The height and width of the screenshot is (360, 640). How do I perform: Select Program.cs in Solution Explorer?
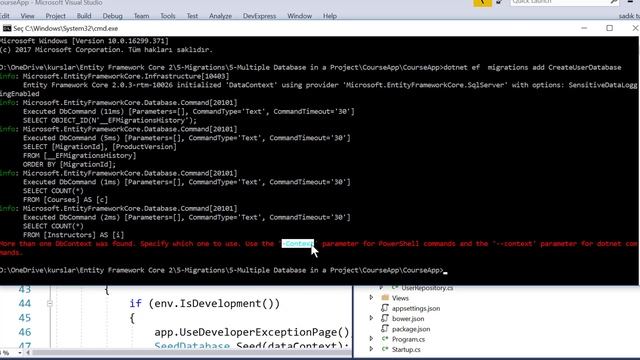pos(408,339)
